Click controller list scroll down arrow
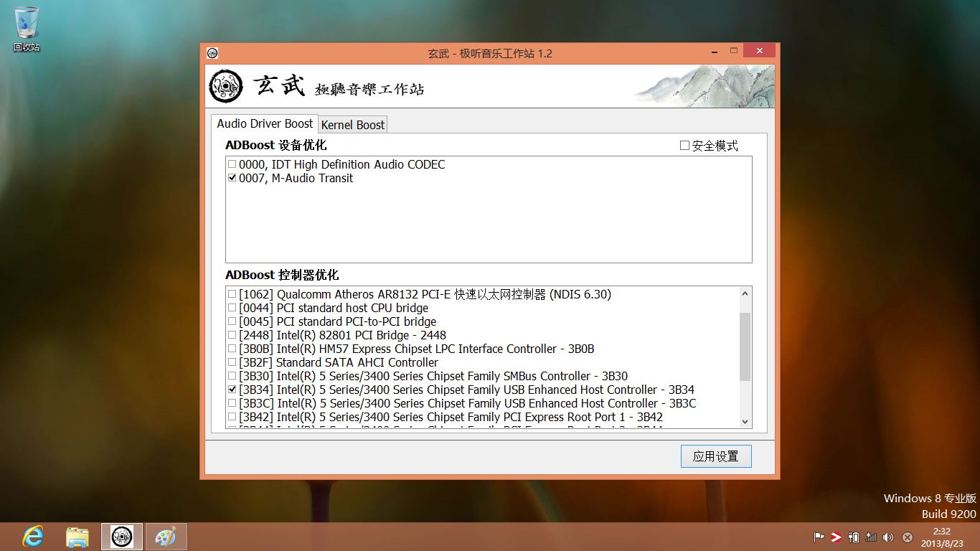The height and width of the screenshot is (551, 980). [x=745, y=422]
